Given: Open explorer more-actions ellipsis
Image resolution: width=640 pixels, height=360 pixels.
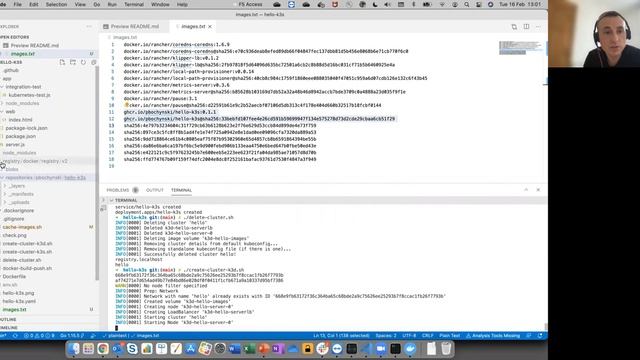Looking at the screenshot, I should click(x=89, y=27).
